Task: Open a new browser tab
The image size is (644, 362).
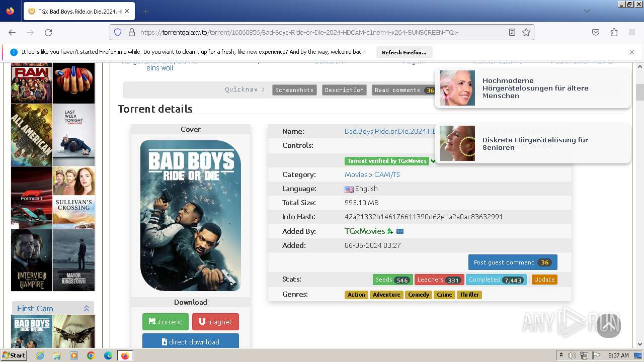Action: pyautogui.click(x=145, y=11)
